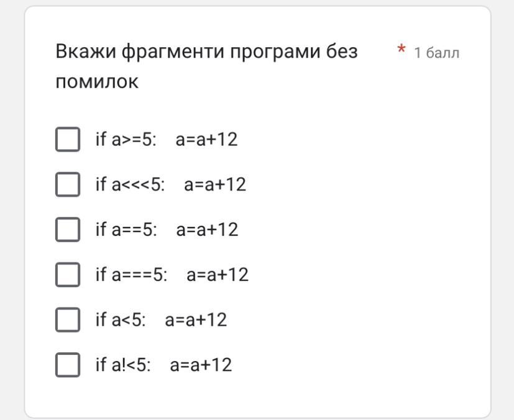This screenshot has width=514, height=420.
Task: Click 'a=a+12' beside the a<<<5 option
Action: click(214, 185)
